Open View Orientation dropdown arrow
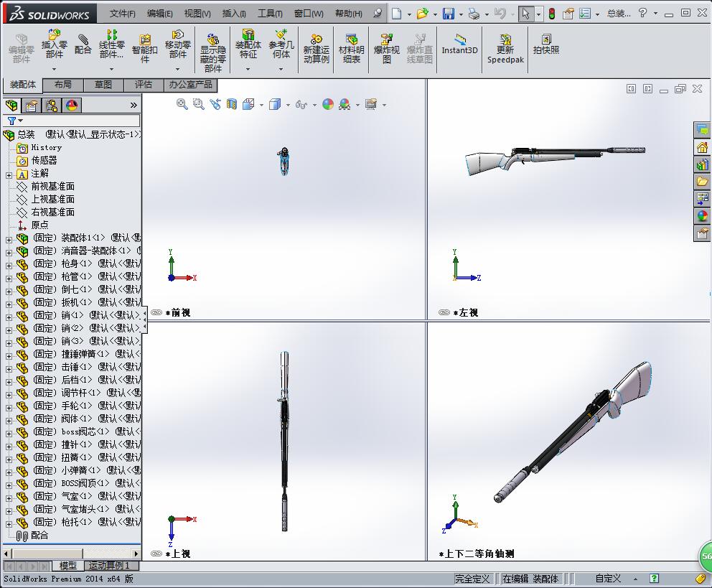Viewport: 712px width, 588px height. coord(261,105)
